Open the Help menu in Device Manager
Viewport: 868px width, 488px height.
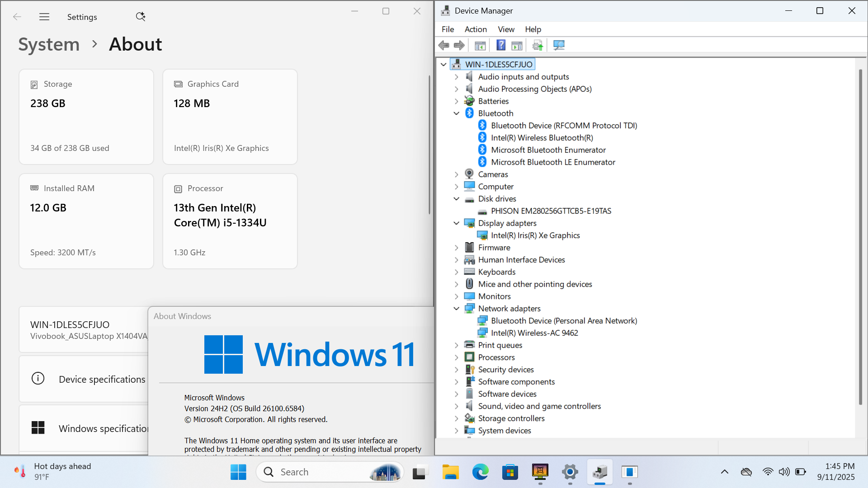533,29
